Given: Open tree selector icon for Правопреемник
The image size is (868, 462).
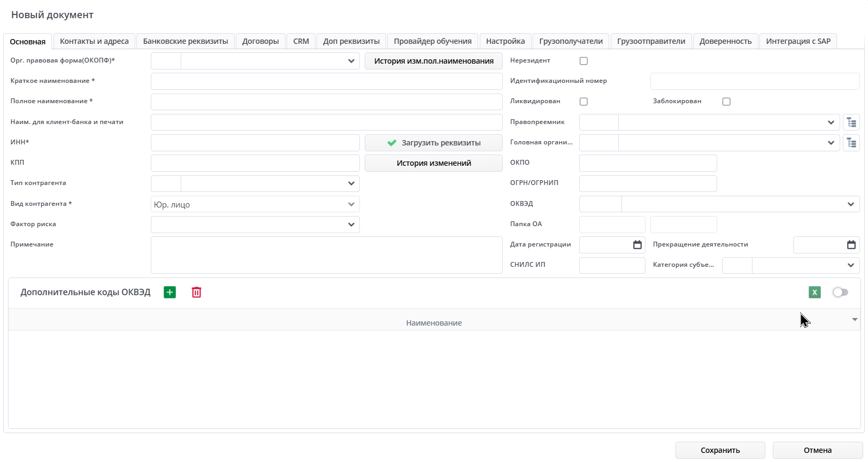Looking at the screenshot, I should click(851, 122).
